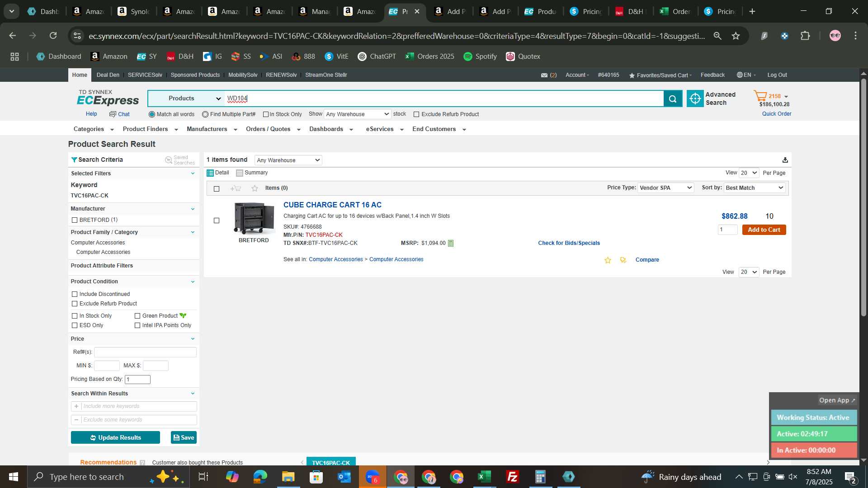Open Advanced Search crosshair icon
This screenshot has height=488, width=868.
point(695,99)
